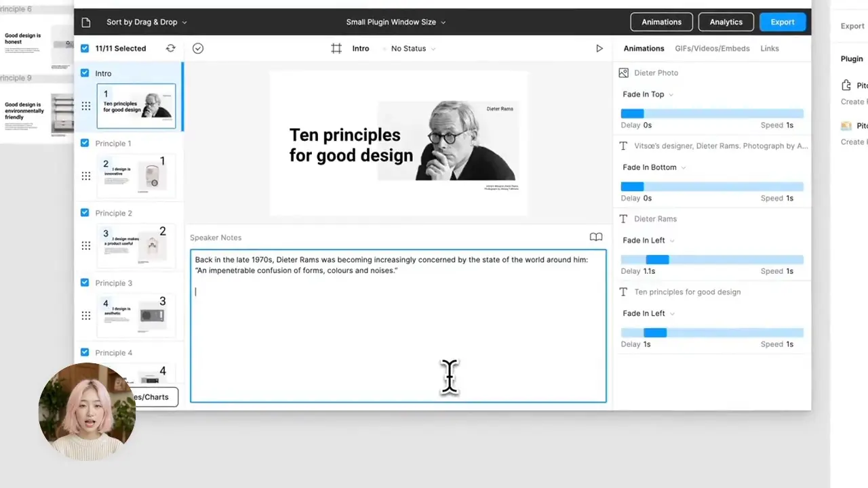Toggle the 11/11 Selected checkbox

pos(84,48)
